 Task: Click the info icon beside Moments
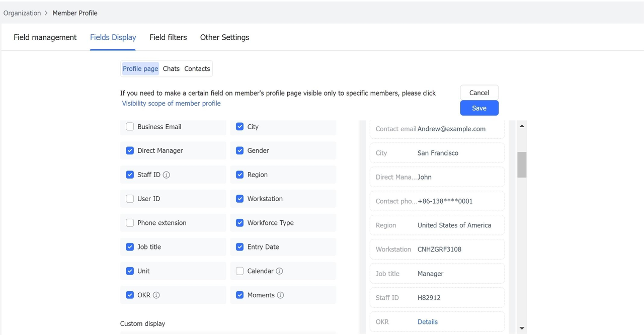[280, 295]
